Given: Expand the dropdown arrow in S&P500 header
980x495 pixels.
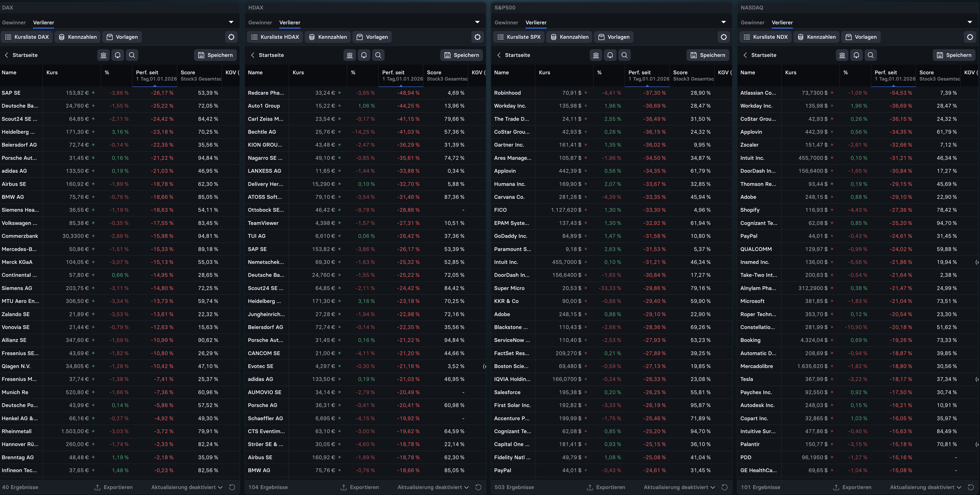Looking at the screenshot, I should pos(723,22).
